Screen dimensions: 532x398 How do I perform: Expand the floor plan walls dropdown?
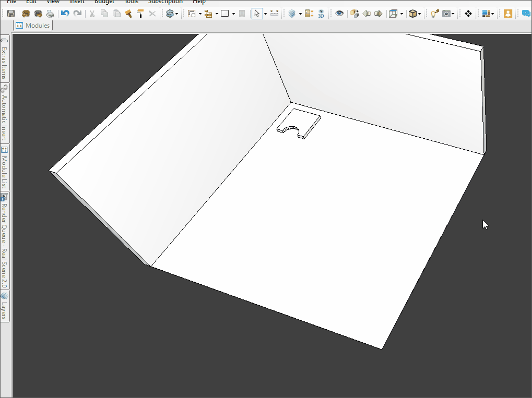tap(200, 14)
